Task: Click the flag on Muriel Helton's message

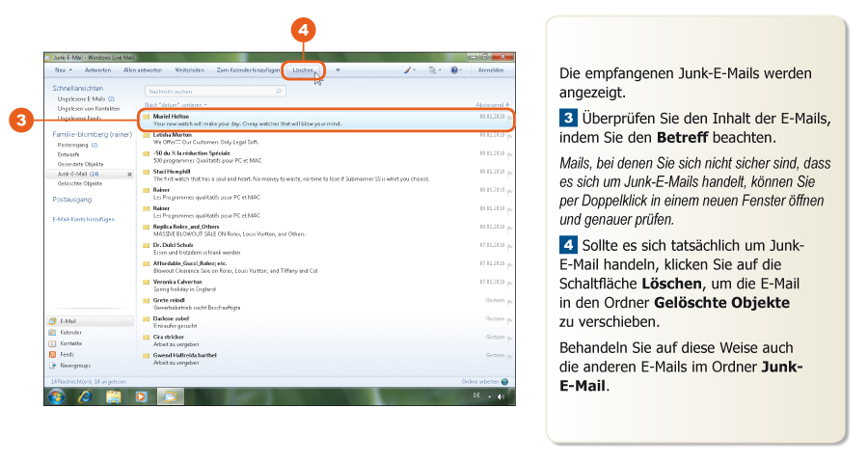Action: 507,116
